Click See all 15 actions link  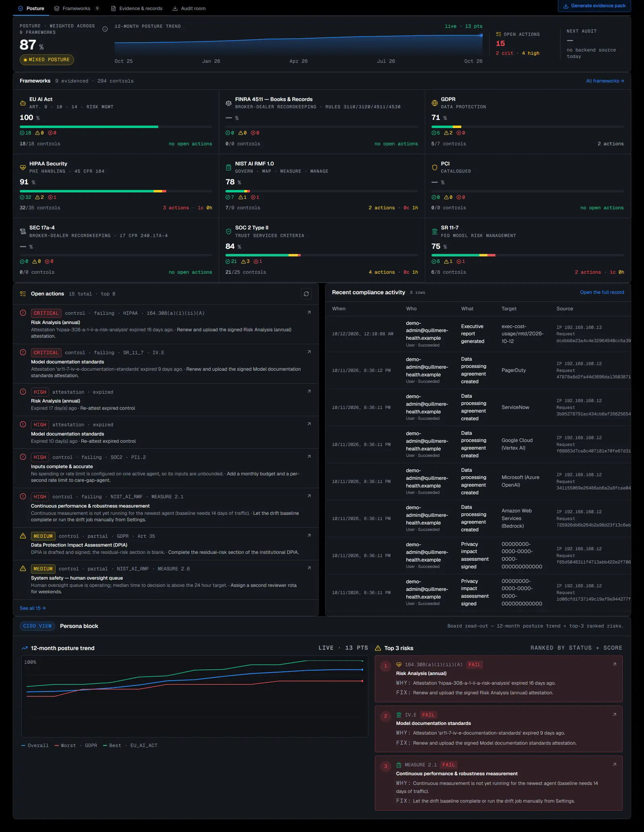(33, 608)
